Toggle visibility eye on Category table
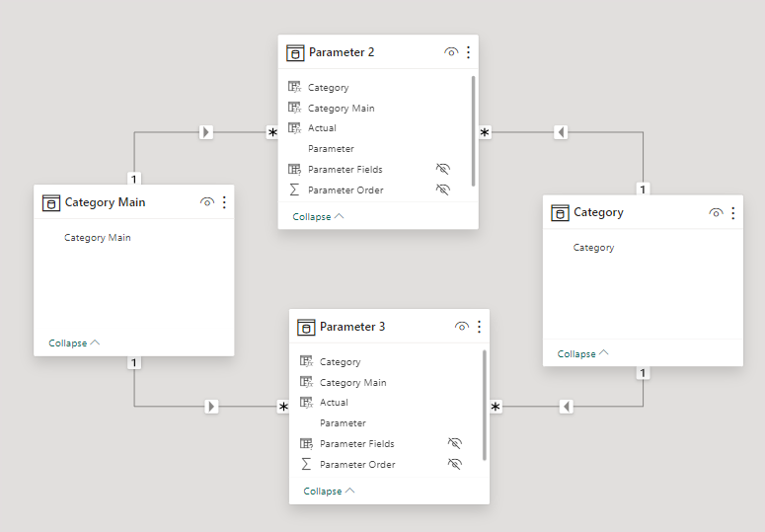This screenshot has height=532, width=765. [x=716, y=212]
